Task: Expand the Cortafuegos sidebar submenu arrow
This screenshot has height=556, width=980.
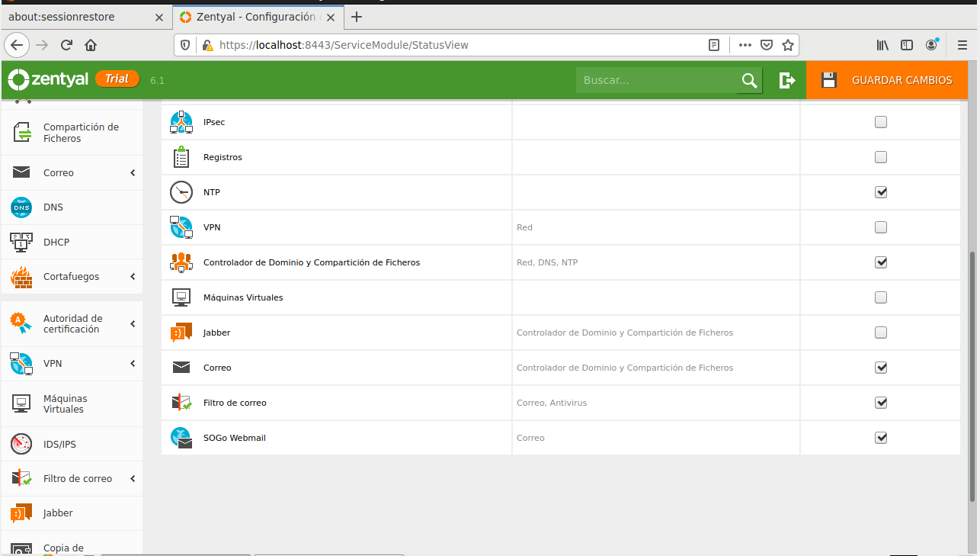Action: coord(133,277)
